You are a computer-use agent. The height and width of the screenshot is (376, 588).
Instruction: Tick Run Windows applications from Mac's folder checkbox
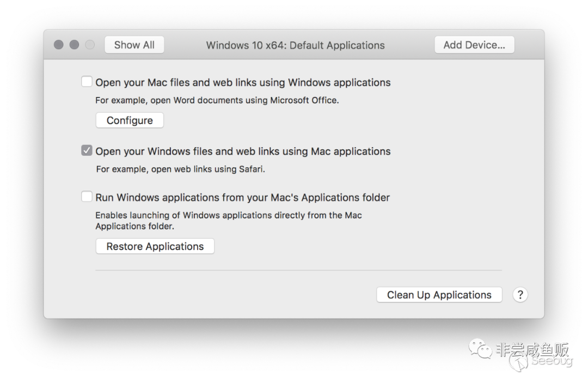point(87,197)
